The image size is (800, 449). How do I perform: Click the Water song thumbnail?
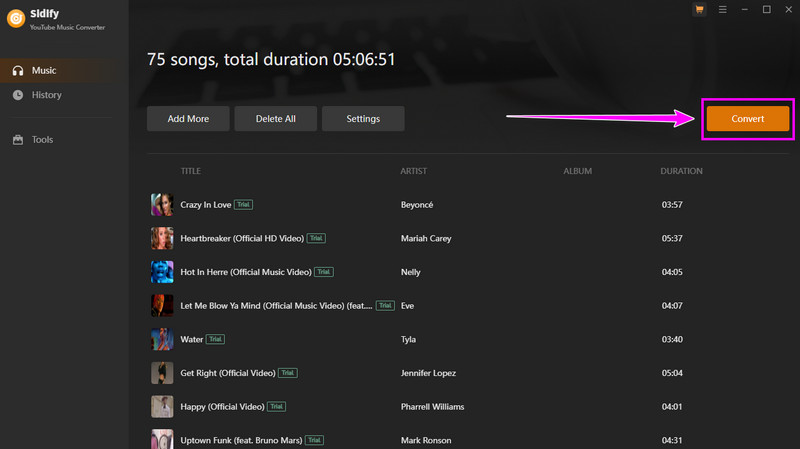point(162,339)
